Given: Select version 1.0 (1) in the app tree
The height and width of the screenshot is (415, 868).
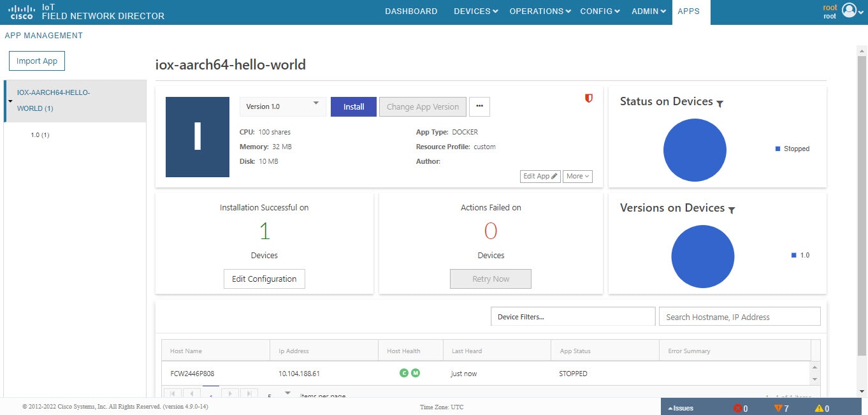Looking at the screenshot, I should click(40, 135).
